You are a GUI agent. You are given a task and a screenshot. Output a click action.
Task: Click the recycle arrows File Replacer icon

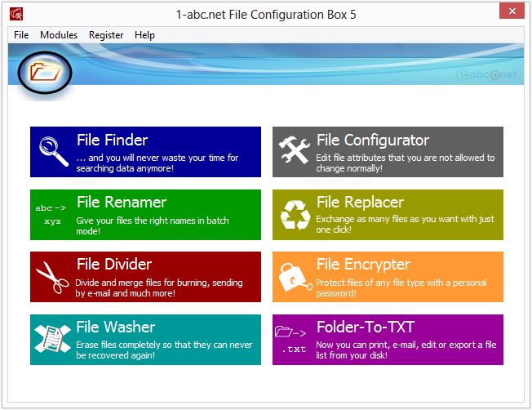[295, 215]
